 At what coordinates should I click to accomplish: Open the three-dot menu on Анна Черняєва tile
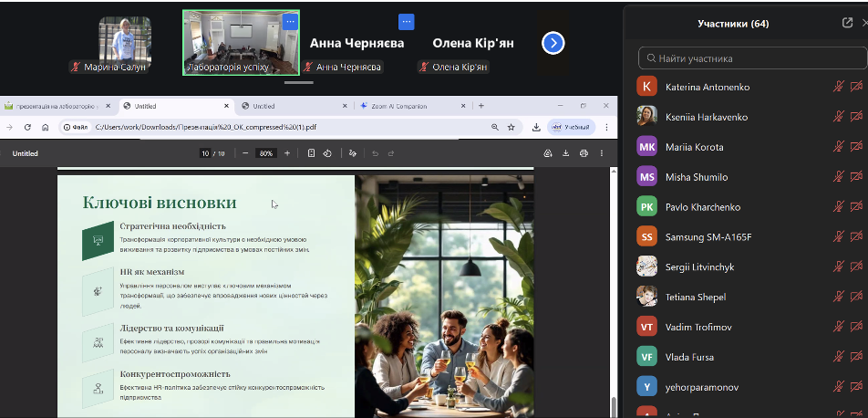(x=407, y=21)
